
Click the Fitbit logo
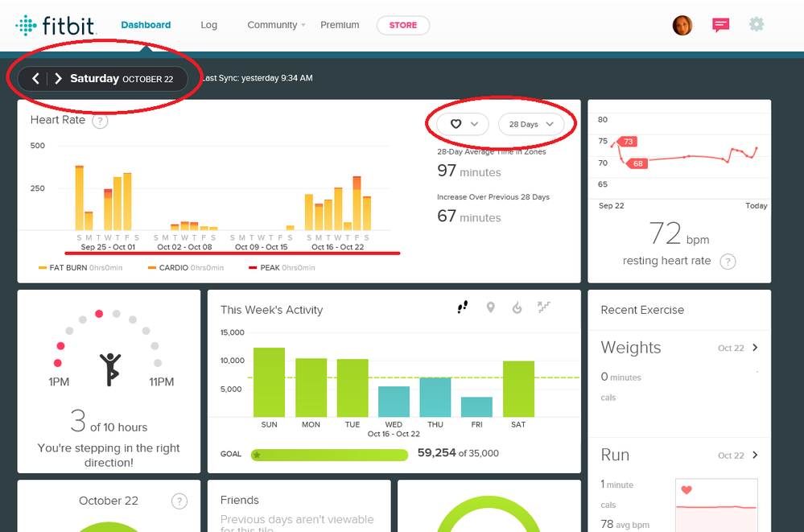[56, 25]
